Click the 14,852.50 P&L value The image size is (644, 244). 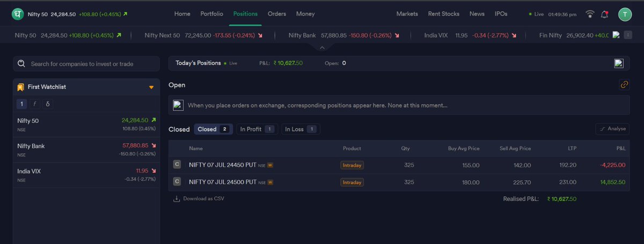click(613, 182)
